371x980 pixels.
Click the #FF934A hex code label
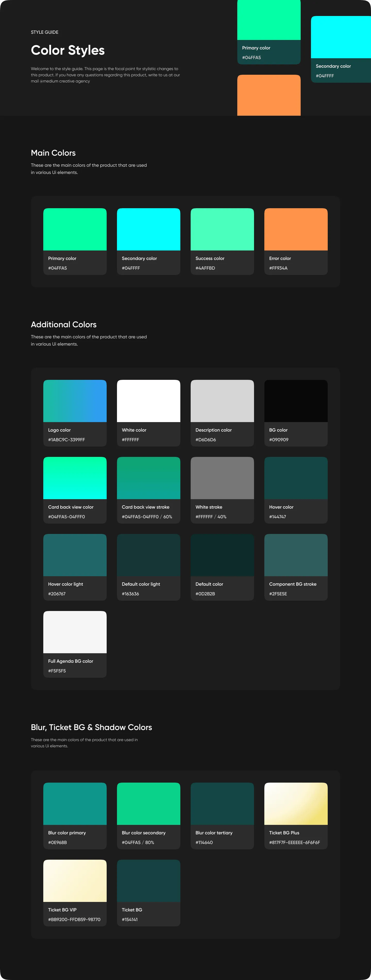click(x=278, y=268)
